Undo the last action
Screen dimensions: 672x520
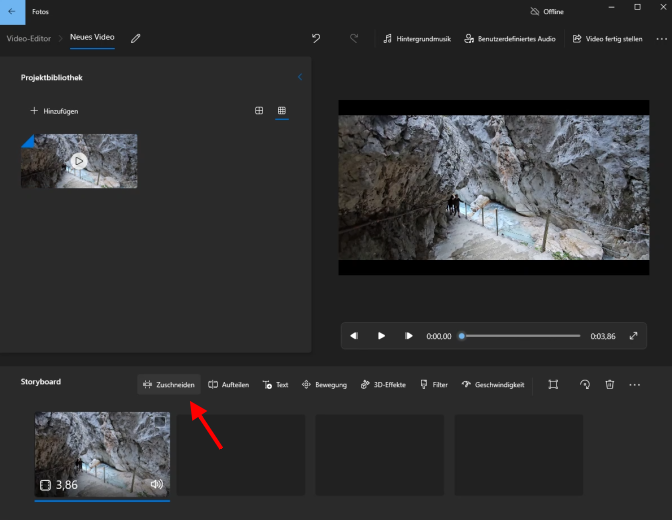click(316, 39)
